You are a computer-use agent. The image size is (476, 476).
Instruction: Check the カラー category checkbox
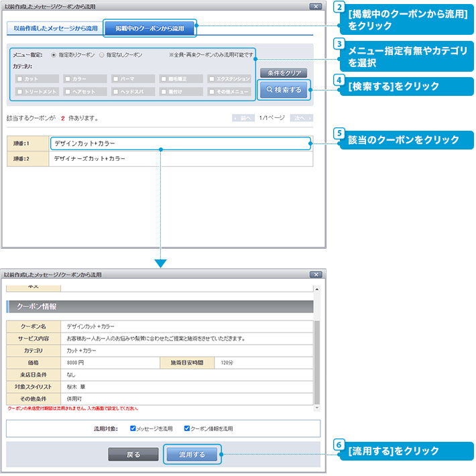(67, 79)
